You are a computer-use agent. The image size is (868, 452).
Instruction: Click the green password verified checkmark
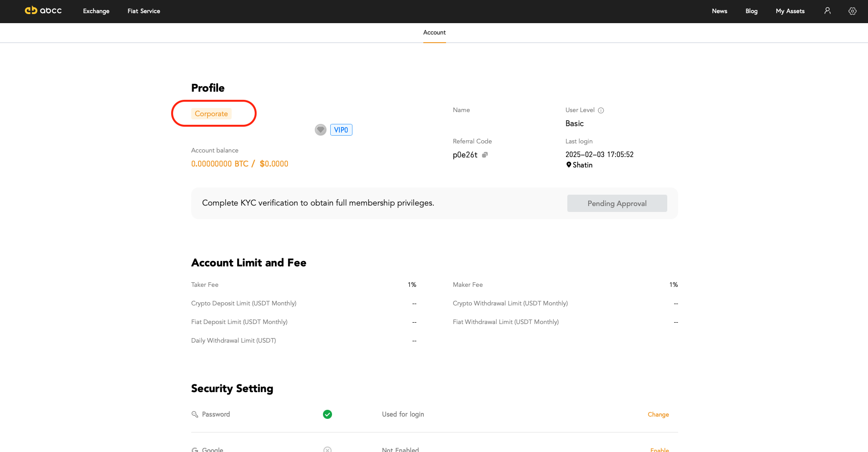pos(327,414)
